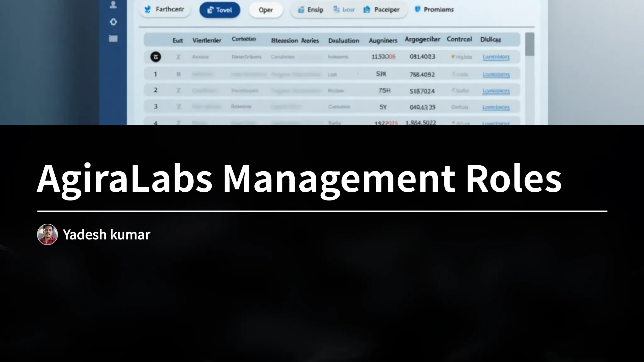
Task: Click the Vierlenler column header
Action: tap(207, 41)
